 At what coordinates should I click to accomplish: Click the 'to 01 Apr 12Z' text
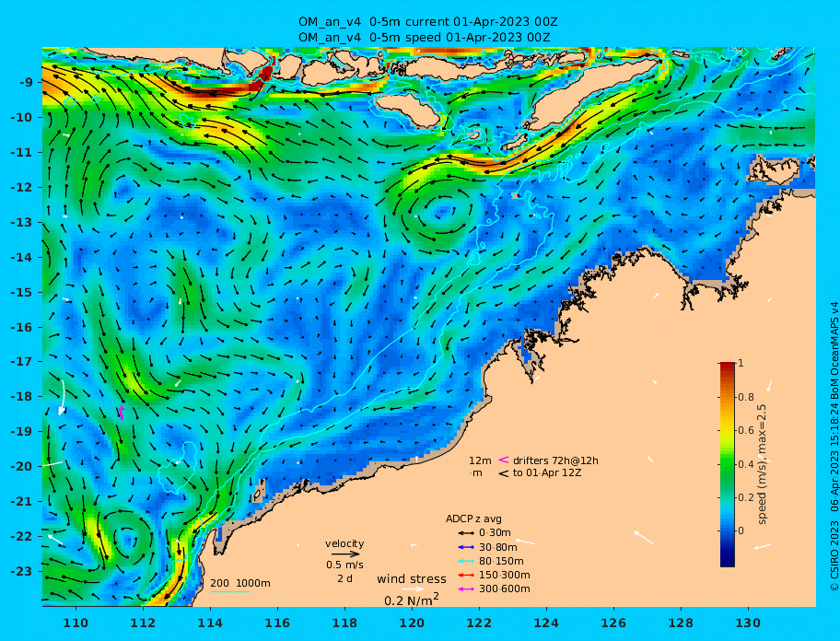click(x=547, y=472)
